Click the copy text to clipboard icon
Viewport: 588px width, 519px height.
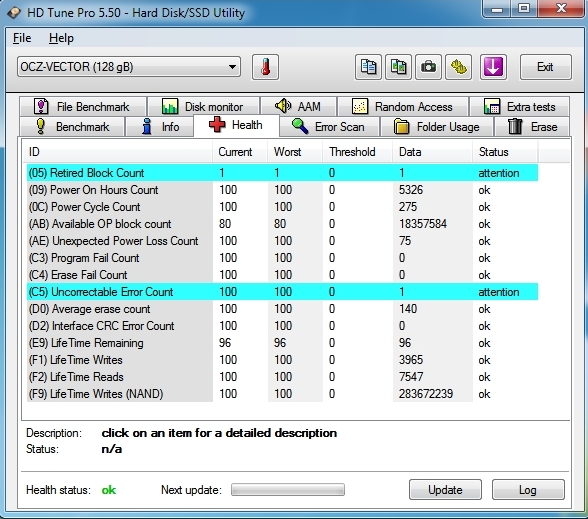tap(368, 67)
